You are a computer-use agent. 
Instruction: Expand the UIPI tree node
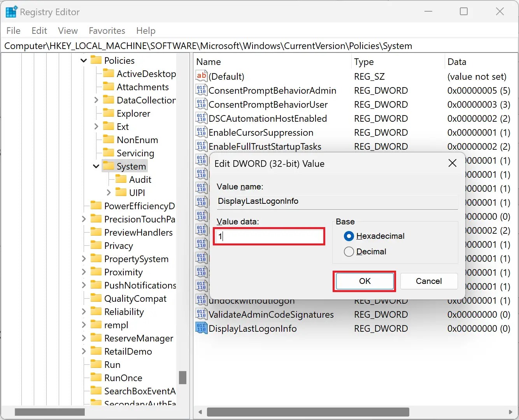(109, 192)
